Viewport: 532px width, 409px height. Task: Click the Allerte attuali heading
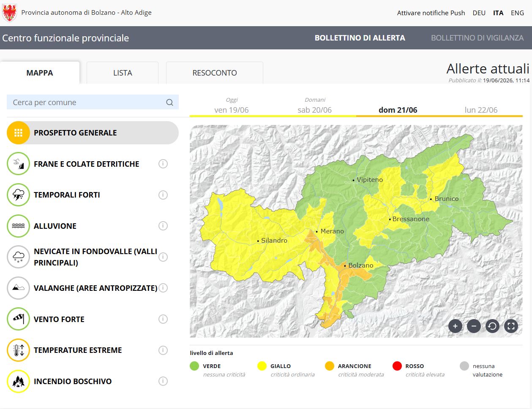pos(488,68)
